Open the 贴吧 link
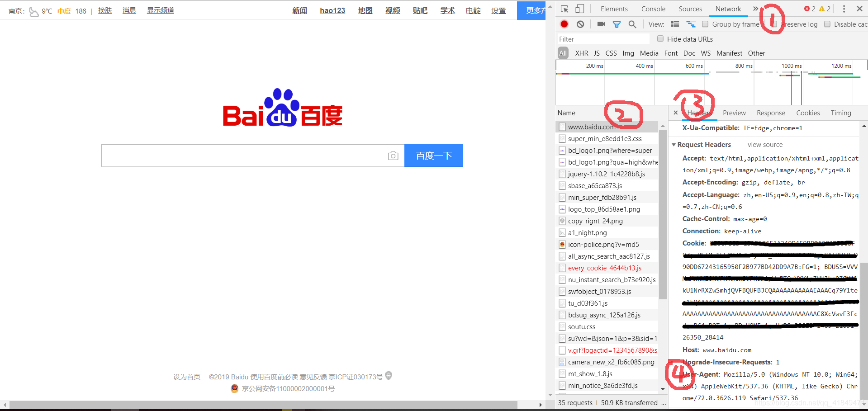Image resolution: width=868 pixels, height=411 pixels. (420, 10)
